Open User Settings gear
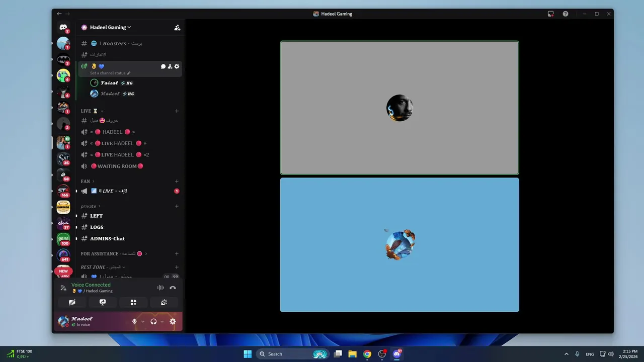This screenshot has height=362, width=644. [173, 321]
